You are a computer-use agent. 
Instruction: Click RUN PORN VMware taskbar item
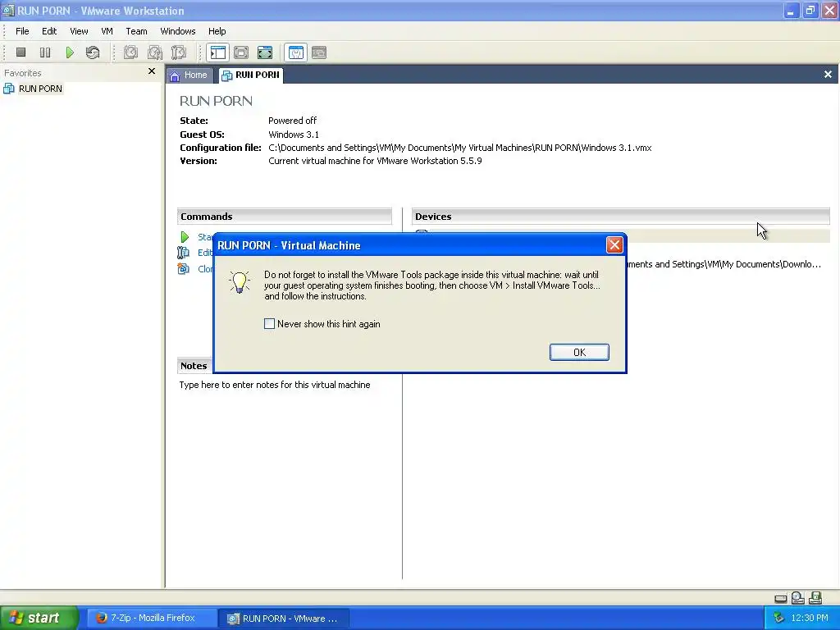tap(285, 619)
